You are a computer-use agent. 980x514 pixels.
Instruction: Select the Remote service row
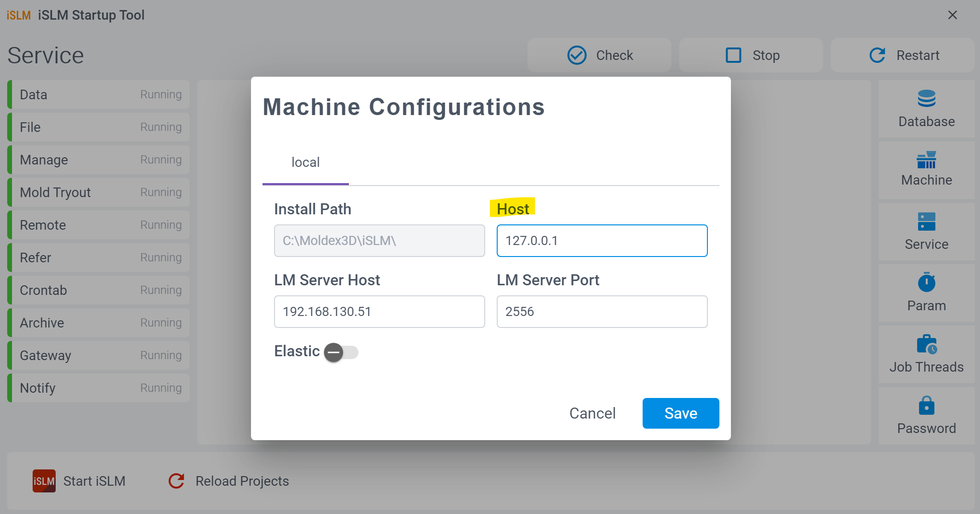tap(98, 225)
